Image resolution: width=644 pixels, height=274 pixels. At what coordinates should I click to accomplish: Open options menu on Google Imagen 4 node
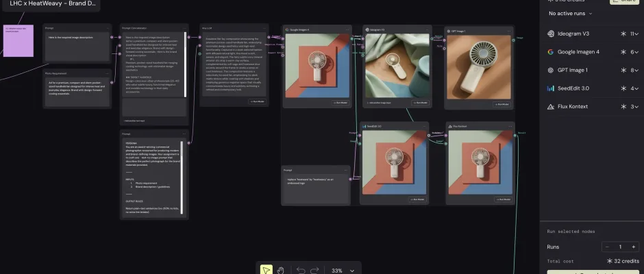tap(347, 29)
